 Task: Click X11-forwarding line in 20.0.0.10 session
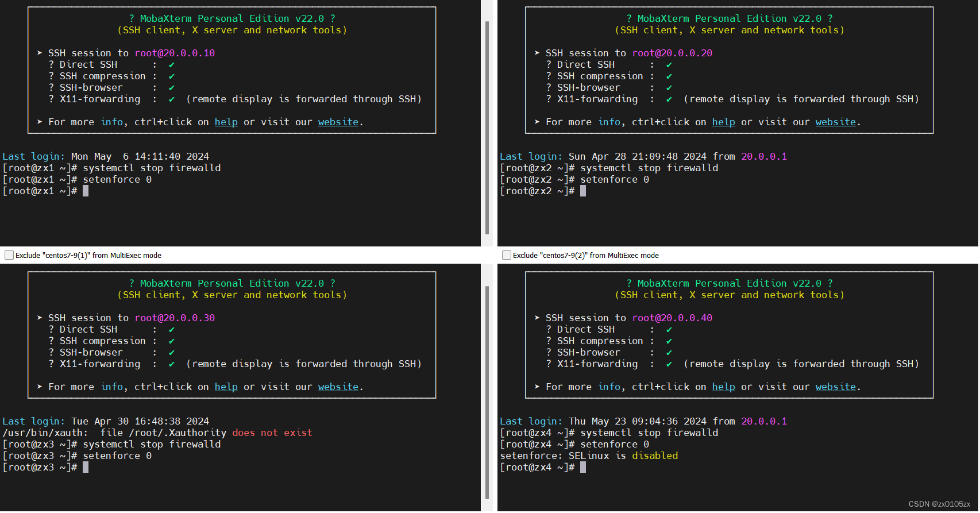click(x=235, y=99)
